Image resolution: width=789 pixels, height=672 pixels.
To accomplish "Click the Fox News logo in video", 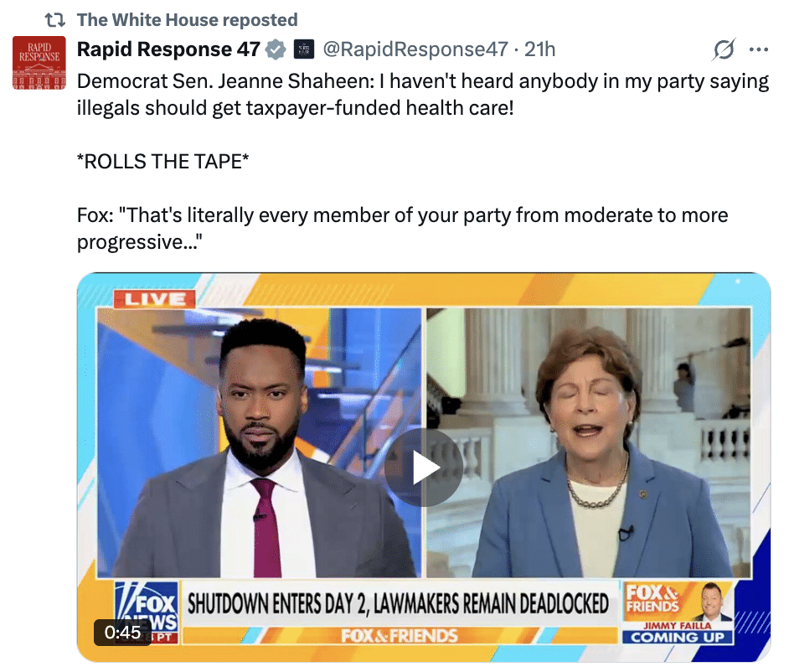I will click(147, 613).
